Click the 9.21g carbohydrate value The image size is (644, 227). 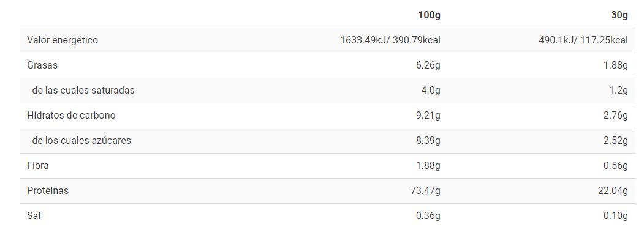click(x=428, y=116)
